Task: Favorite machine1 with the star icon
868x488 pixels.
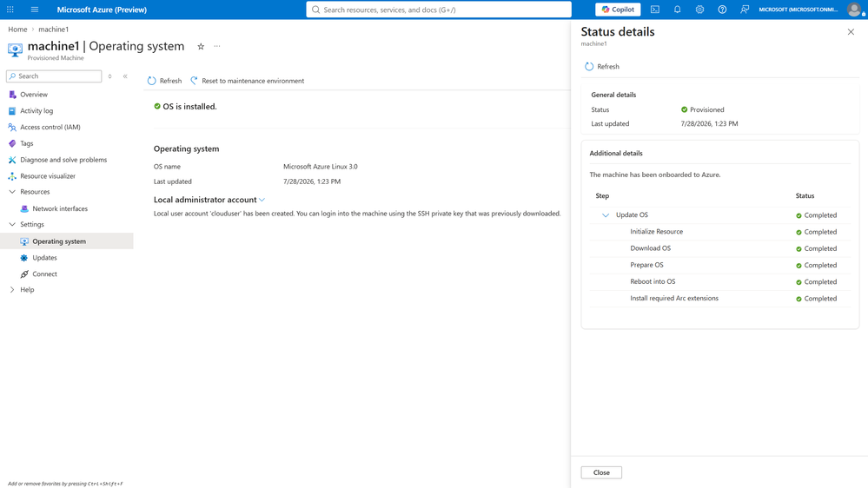Action: [x=201, y=47]
